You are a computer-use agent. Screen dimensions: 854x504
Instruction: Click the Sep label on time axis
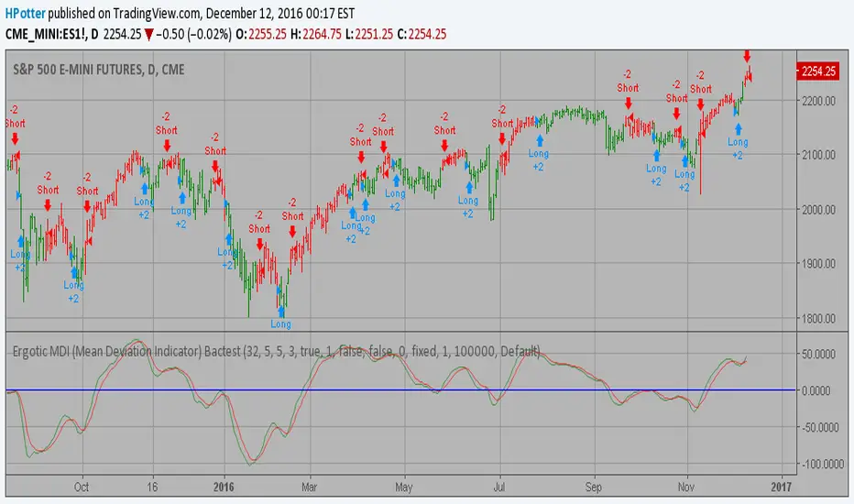594,487
